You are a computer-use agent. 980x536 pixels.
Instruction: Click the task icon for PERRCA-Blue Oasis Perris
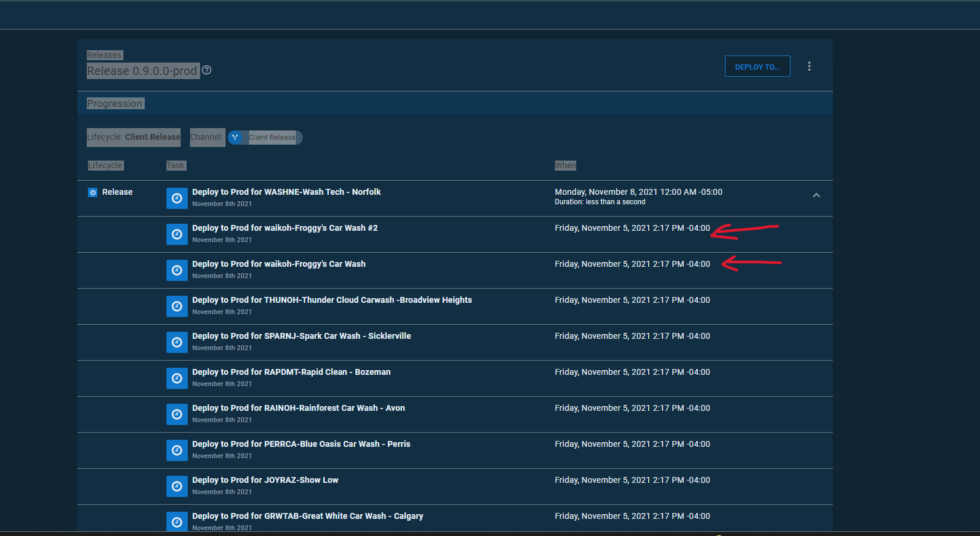177,450
